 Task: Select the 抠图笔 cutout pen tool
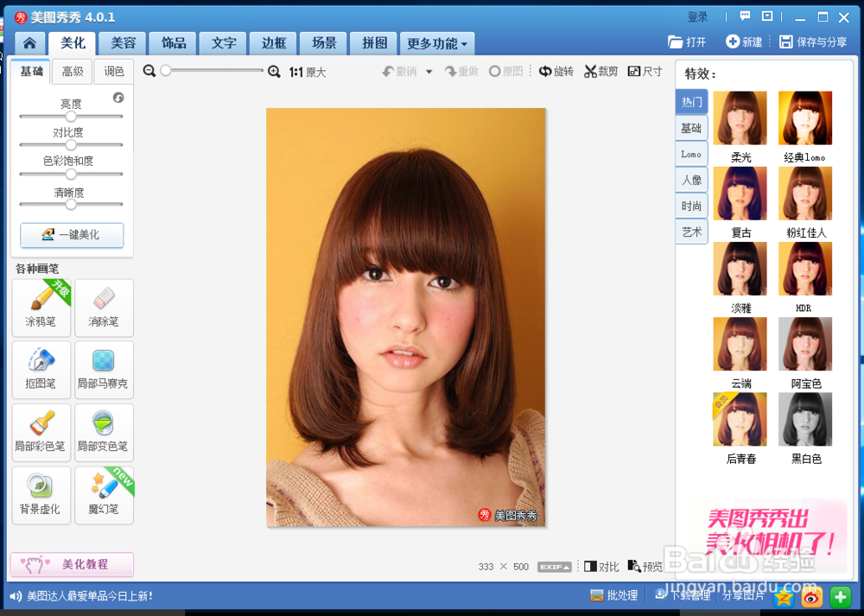tap(41, 370)
